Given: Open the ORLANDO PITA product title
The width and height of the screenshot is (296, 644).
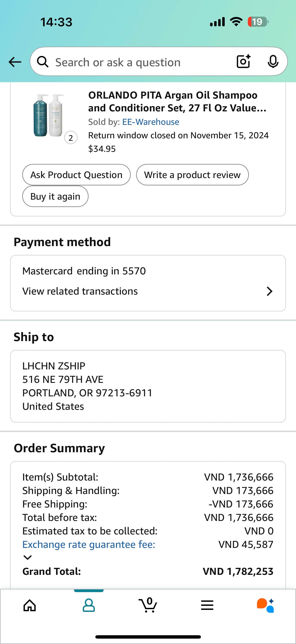Looking at the screenshot, I should (177, 101).
